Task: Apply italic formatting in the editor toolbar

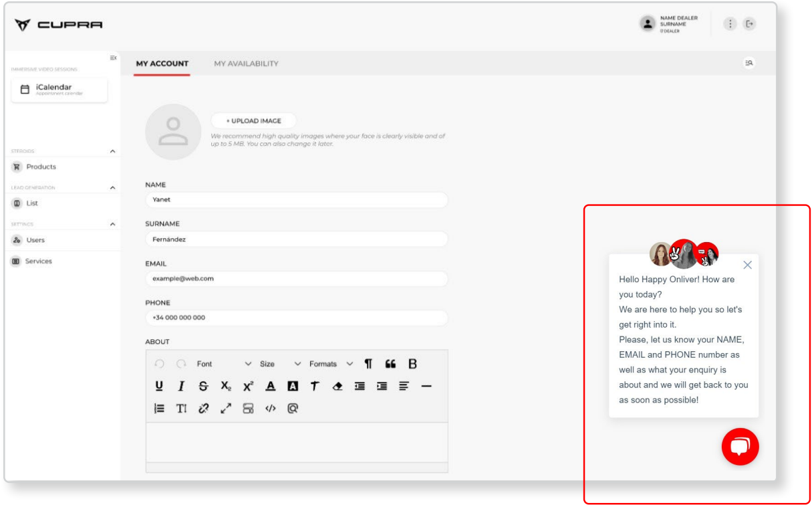Action: (181, 386)
